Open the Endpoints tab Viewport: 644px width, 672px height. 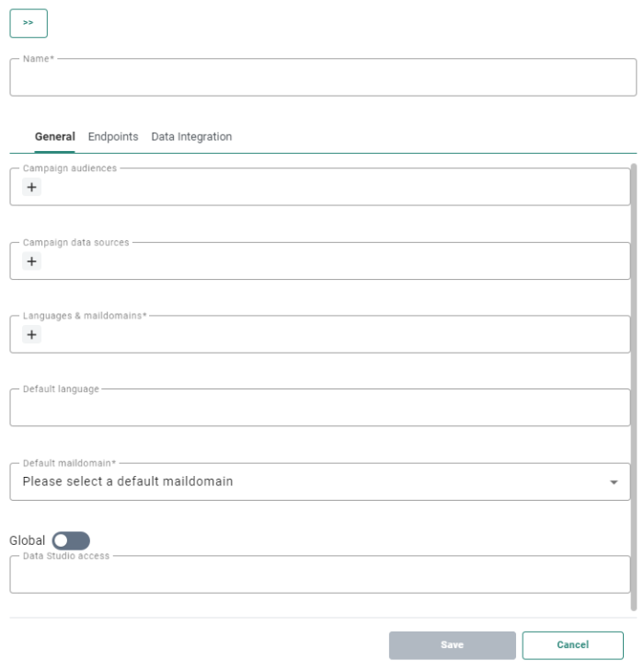[x=113, y=136]
